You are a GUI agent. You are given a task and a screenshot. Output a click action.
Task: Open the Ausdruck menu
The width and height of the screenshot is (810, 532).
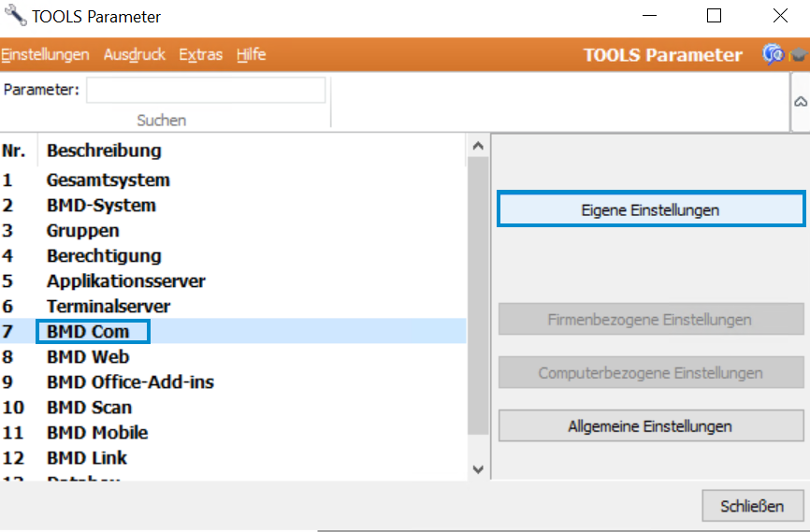point(135,54)
